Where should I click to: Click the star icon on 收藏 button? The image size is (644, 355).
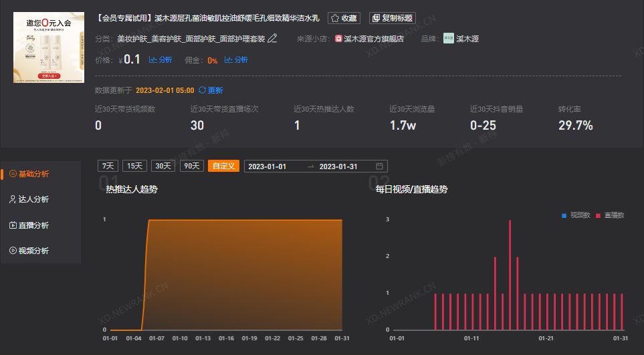[334, 18]
